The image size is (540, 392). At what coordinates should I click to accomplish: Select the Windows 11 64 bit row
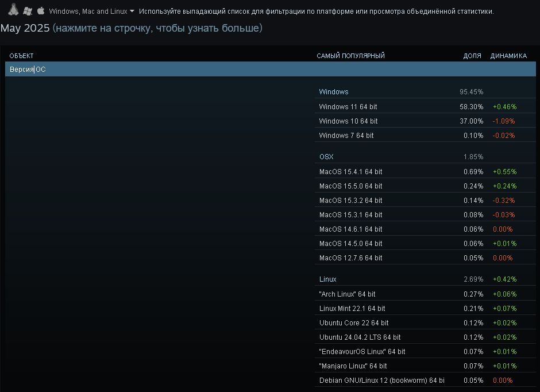[425, 106]
